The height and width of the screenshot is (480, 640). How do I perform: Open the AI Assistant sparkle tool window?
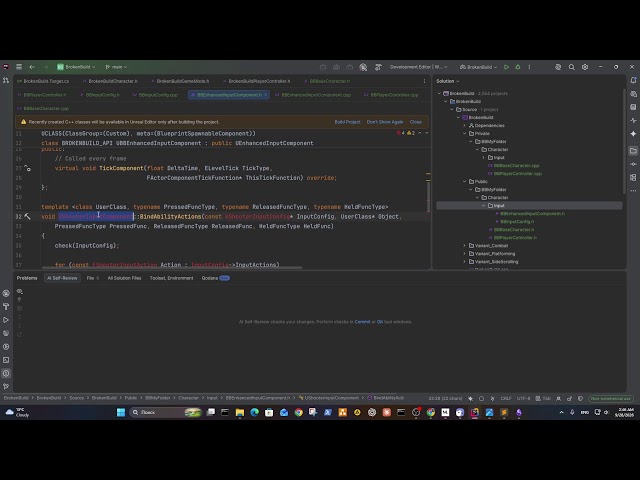coord(633,134)
